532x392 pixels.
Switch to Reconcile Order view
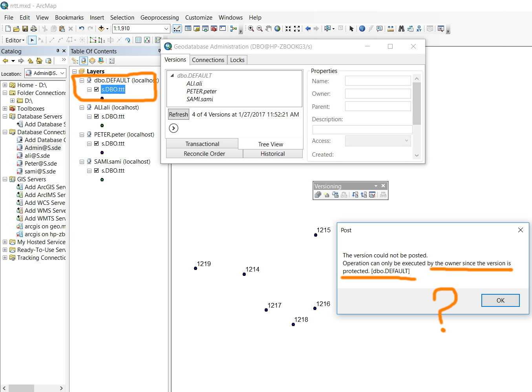tap(205, 154)
